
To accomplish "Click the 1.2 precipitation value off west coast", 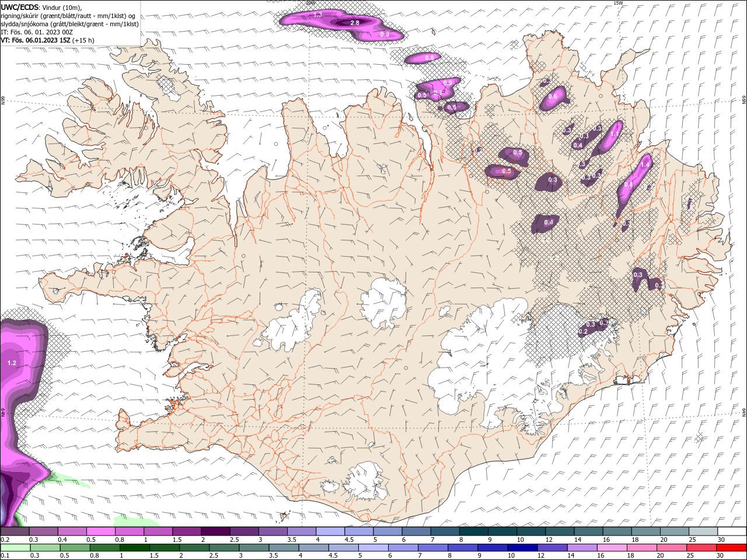I will click(12, 363).
